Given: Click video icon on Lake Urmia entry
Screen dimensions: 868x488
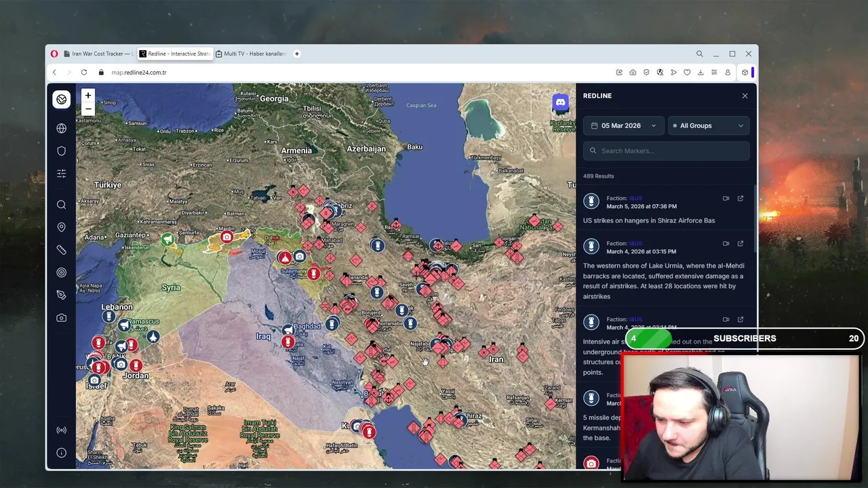Looking at the screenshot, I should pos(726,243).
